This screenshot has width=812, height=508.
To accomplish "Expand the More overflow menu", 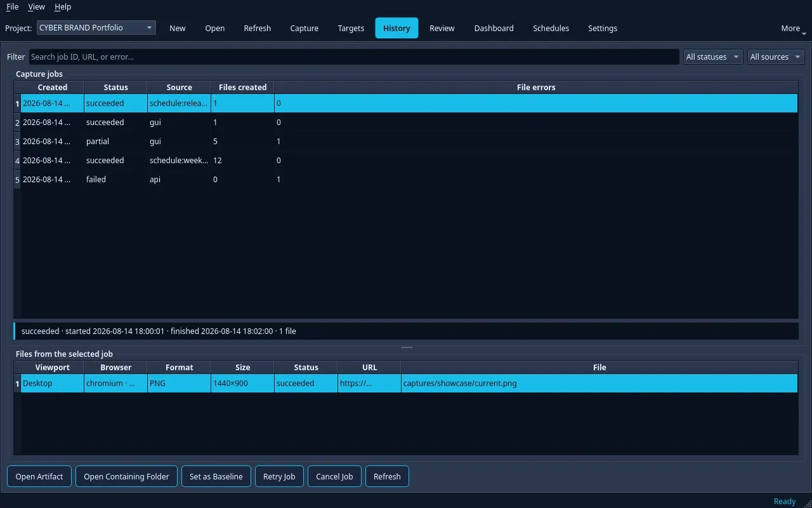I will coord(793,28).
